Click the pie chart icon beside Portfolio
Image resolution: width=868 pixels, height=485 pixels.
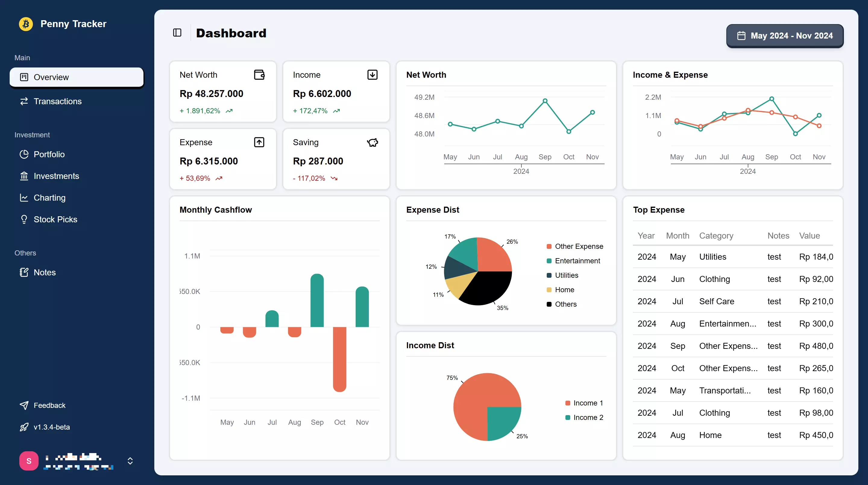24,154
